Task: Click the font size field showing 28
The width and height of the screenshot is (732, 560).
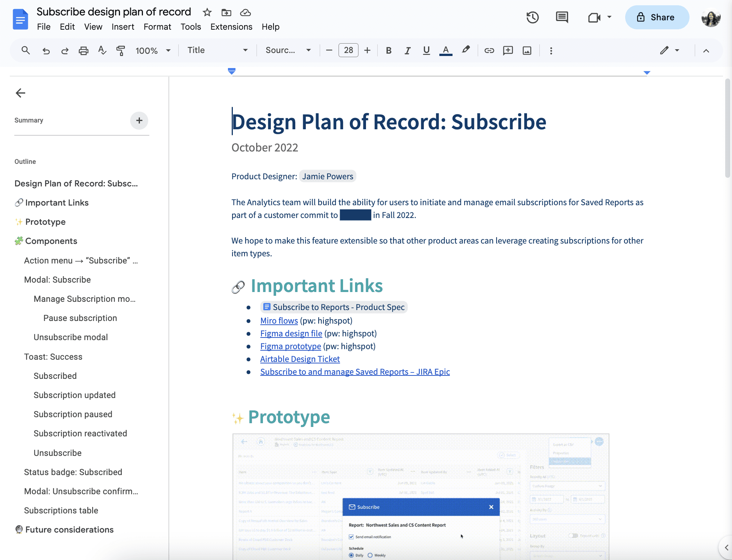Action: tap(348, 50)
